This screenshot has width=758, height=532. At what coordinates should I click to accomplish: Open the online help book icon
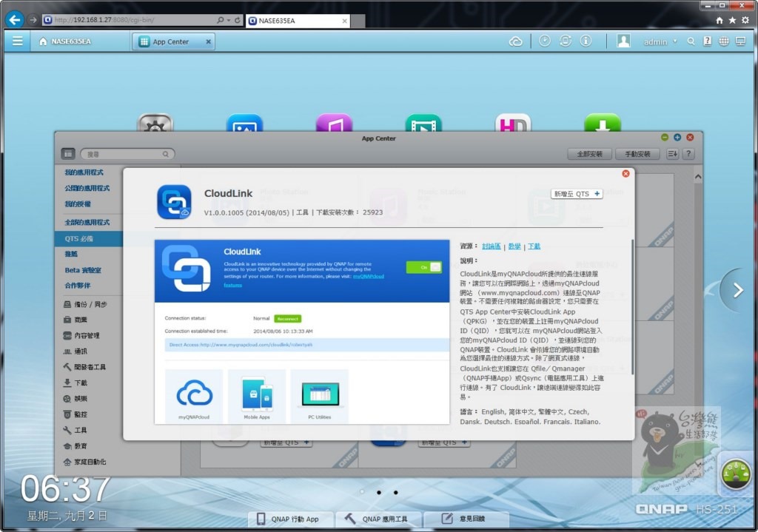point(707,41)
